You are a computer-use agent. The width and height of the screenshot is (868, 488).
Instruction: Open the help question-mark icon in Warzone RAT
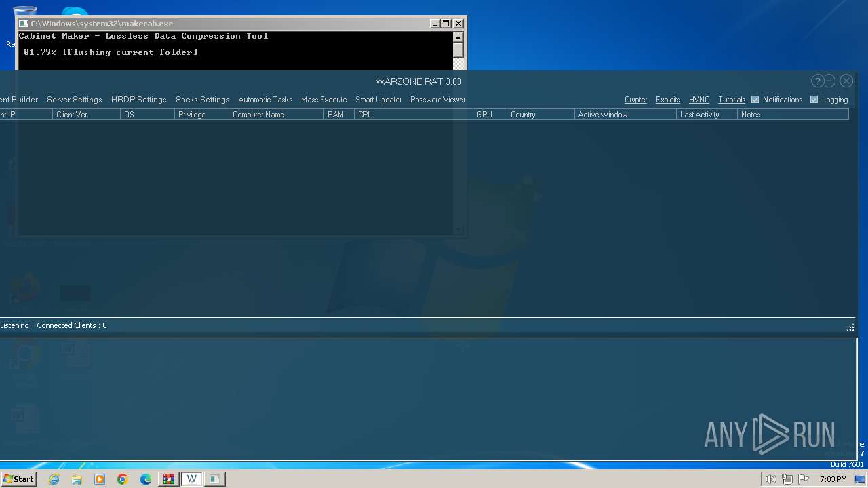[x=817, y=81]
